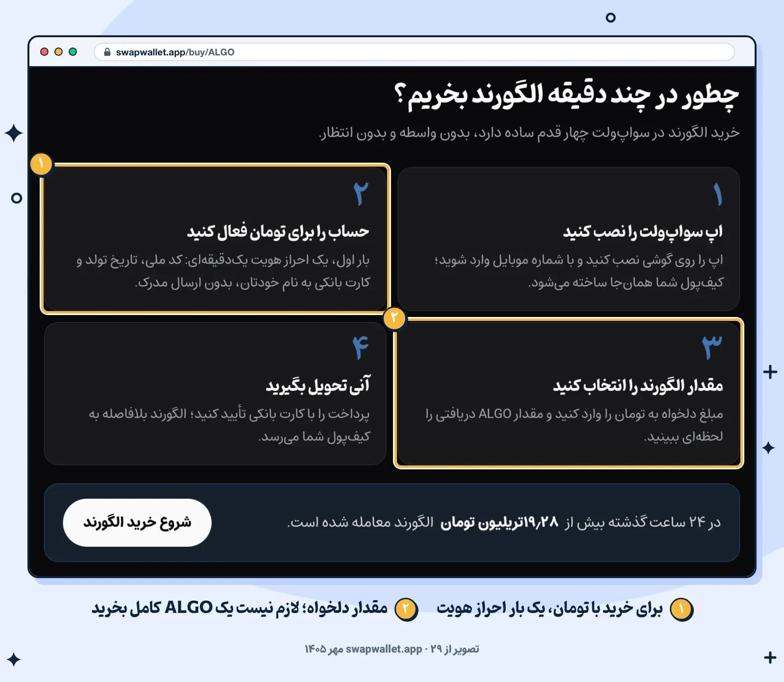Click description پرداخت را با کارت بانکی تأیید کنید
Image resolution: width=784 pixels, height=682 pixels.
[x=229, y=425]
